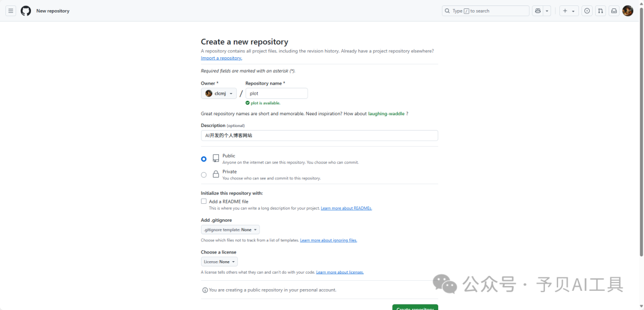Select the Public visibility option

[204, 159]
